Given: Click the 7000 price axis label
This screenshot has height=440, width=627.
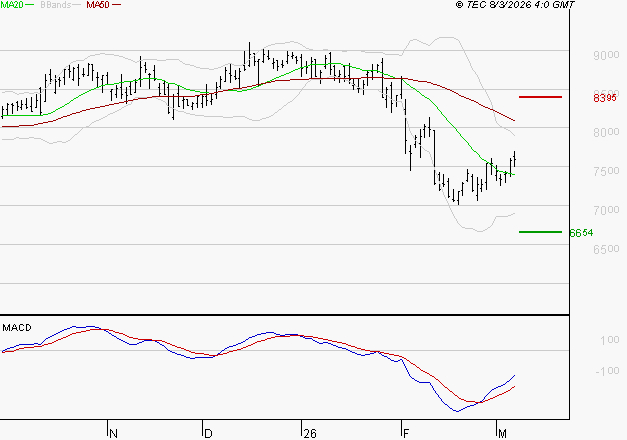Looking at the screenshot, I should tap(606, 210).
